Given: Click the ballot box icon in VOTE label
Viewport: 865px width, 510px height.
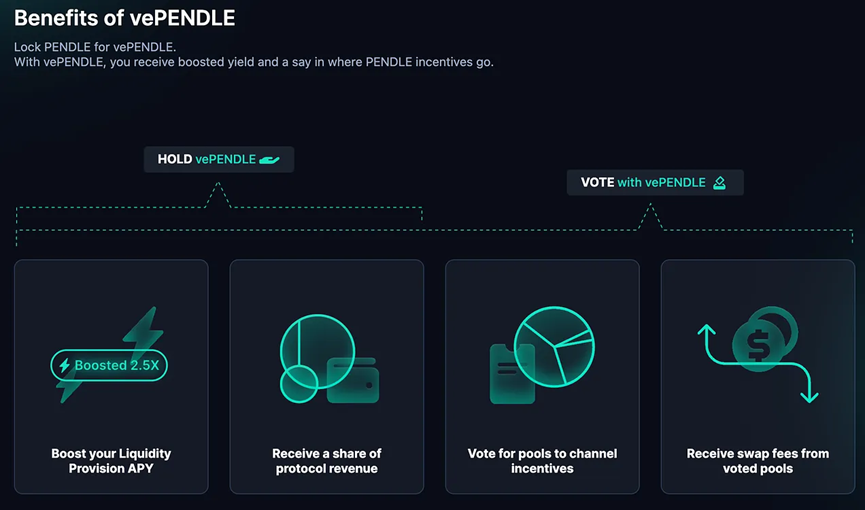Looking at the screenshot, I should coord(719,183).
